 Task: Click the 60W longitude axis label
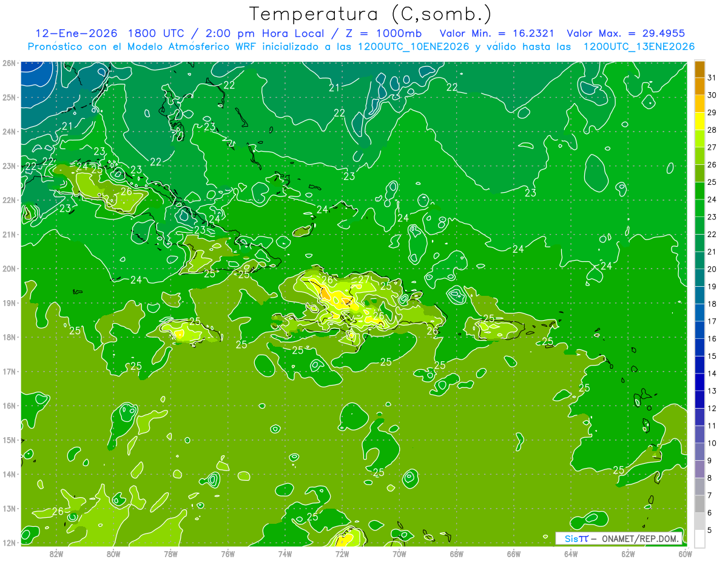pyautogui.click(x=686, y=553)
